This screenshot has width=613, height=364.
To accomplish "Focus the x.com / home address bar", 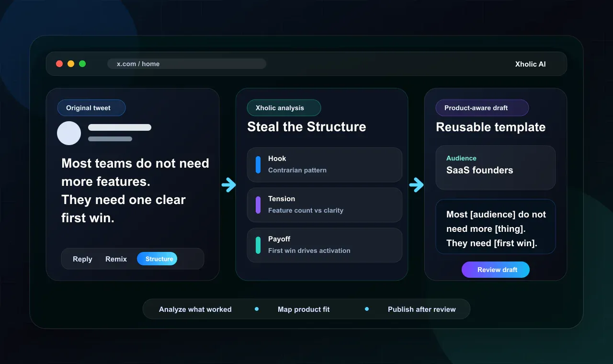I will [x=187, y=64].
